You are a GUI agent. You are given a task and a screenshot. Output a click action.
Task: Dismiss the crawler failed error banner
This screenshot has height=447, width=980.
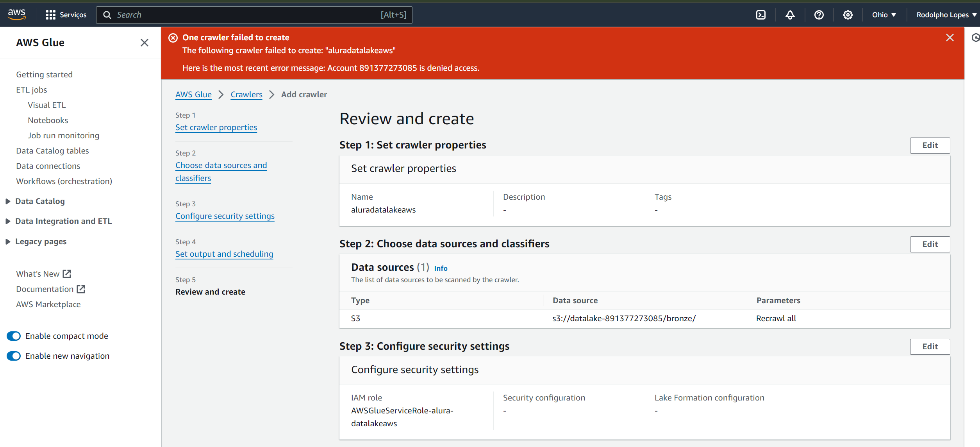click(950, 38)
